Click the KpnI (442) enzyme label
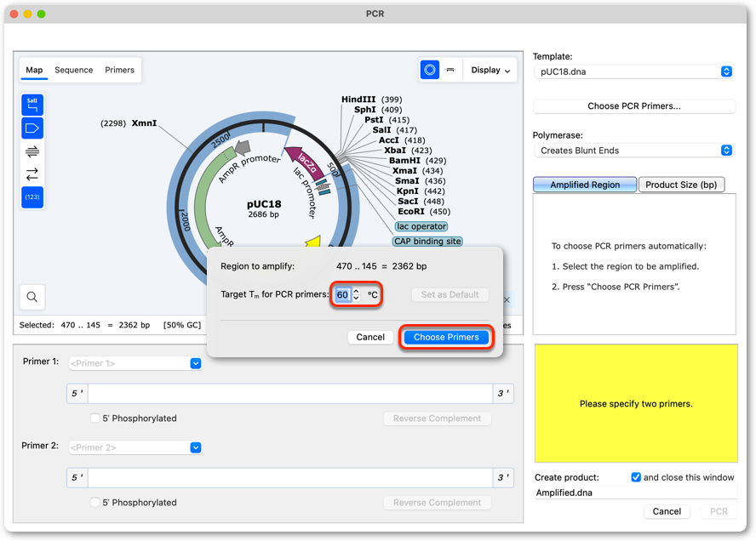The width and height of the screenshot is (756, 541). point(421,191)
